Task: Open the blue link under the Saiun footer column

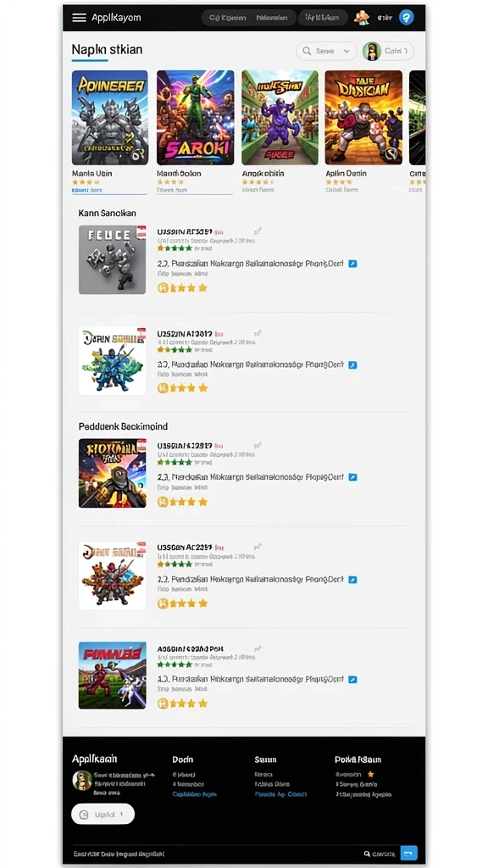Action: (x=280, y=793)
